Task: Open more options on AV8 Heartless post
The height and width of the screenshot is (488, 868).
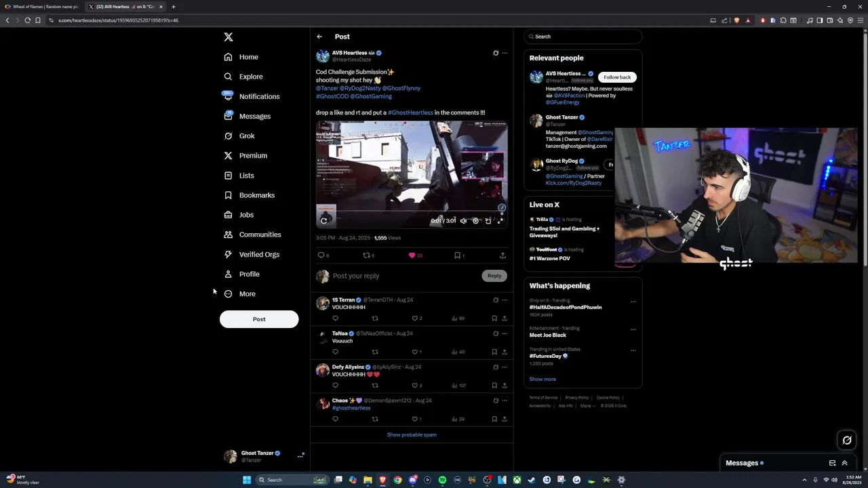Action: pos(505,53)
